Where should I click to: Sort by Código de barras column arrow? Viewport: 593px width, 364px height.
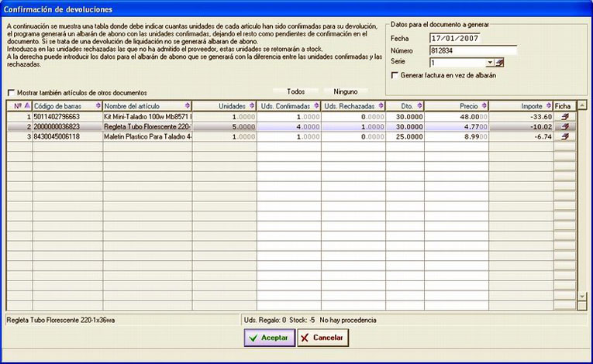pos(98,106)
